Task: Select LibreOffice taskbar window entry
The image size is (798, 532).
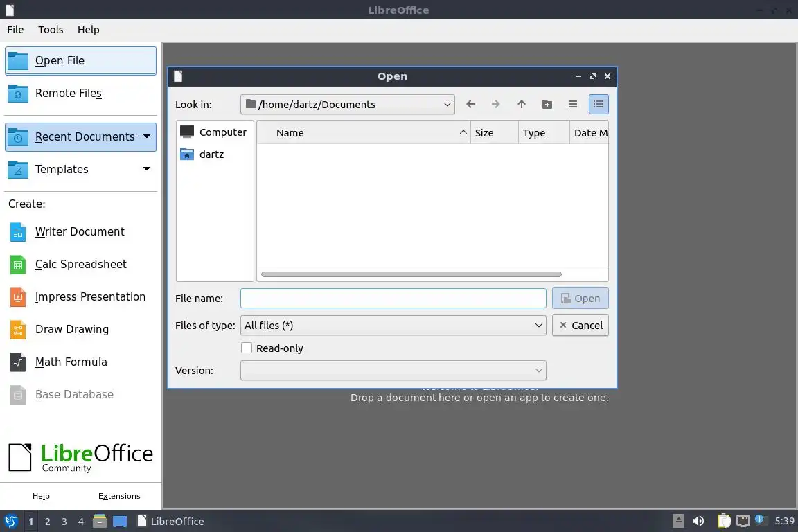Action: click(x=170, y=522)
